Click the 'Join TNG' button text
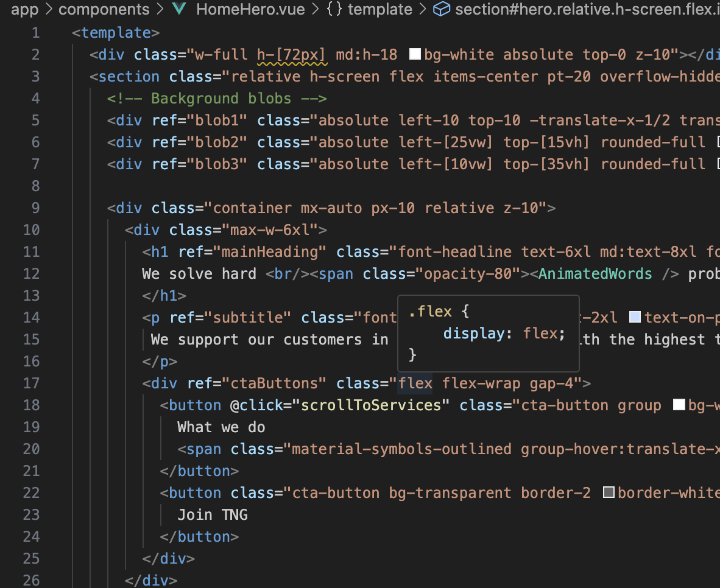The height and width of the screenshot is (588, 720). (213, 514)
